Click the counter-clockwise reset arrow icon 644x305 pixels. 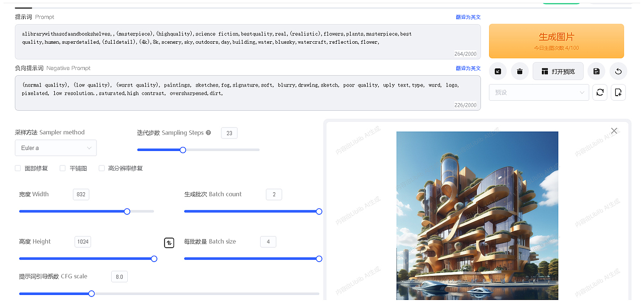[x=618, y=71]
